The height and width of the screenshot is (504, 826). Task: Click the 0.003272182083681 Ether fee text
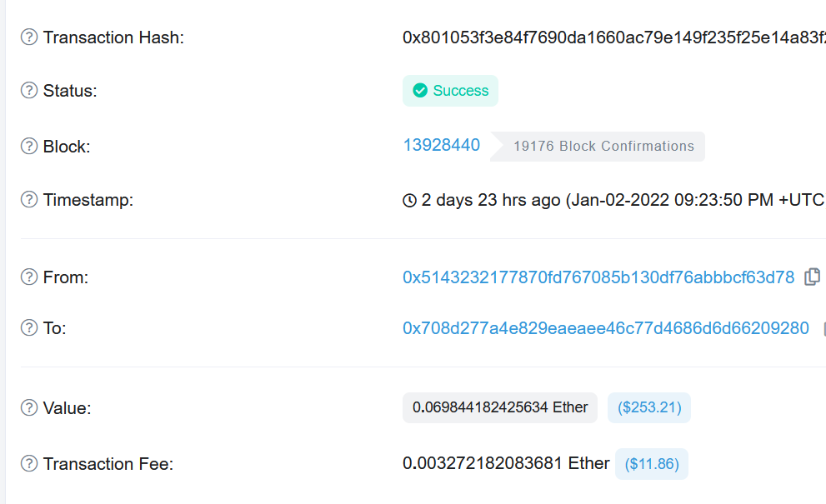(x=506, y=463)
